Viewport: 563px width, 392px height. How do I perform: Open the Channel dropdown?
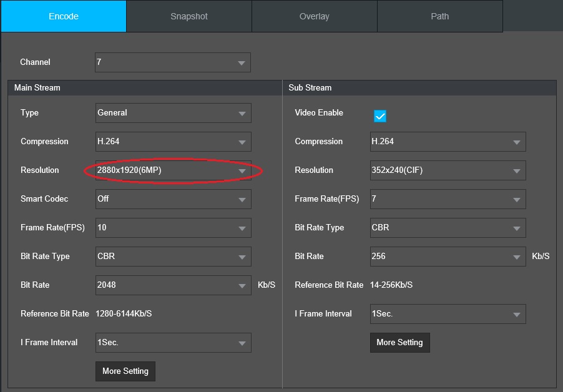pyautogui.click(x=173, y=62)
